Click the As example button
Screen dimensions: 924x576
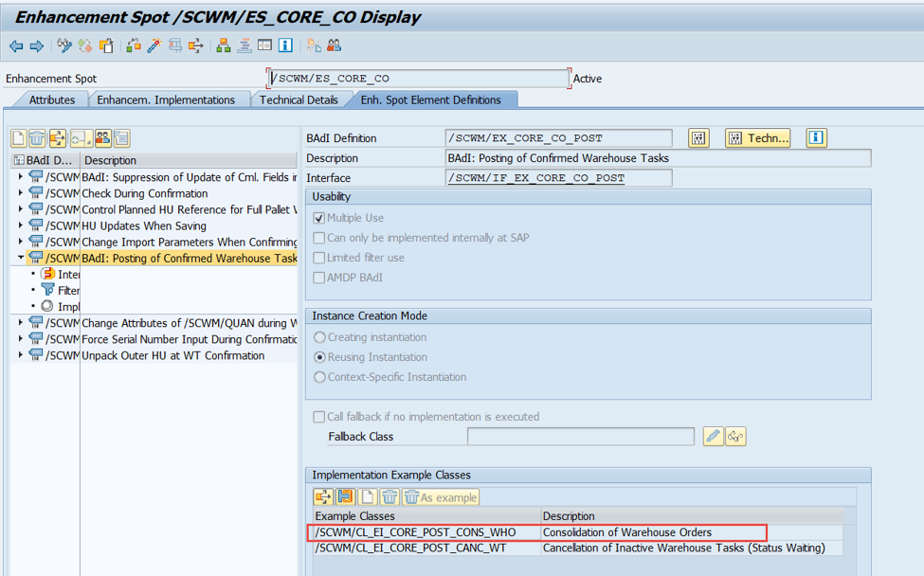tap(441, 497)
